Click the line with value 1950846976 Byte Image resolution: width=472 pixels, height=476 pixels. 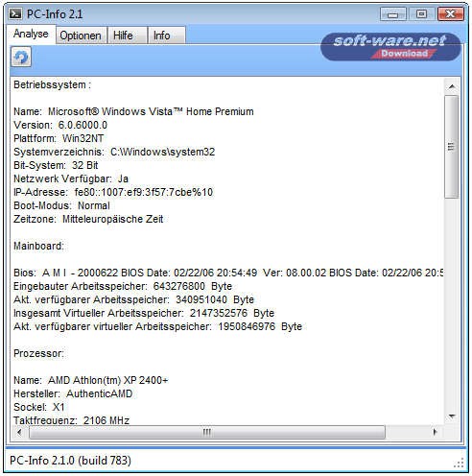[158, 326]
